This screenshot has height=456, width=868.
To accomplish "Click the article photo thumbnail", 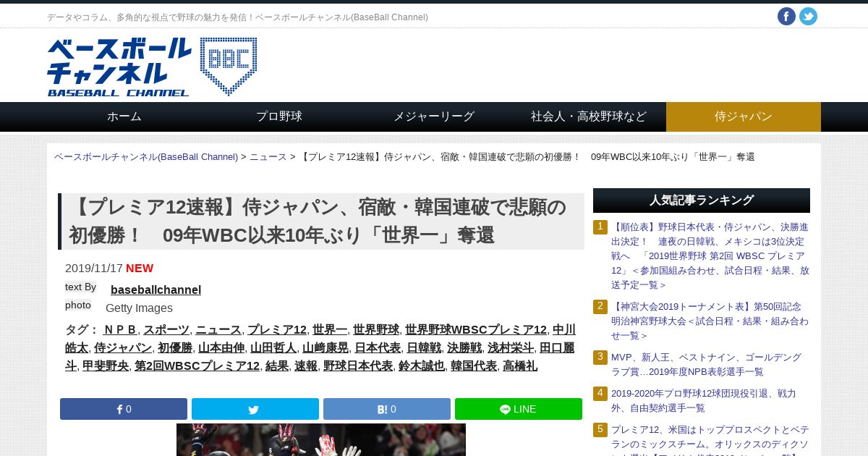I will [x=321, y=440].
